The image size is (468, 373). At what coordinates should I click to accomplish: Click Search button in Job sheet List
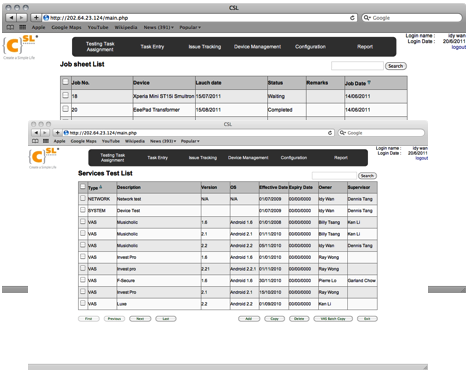396,66
